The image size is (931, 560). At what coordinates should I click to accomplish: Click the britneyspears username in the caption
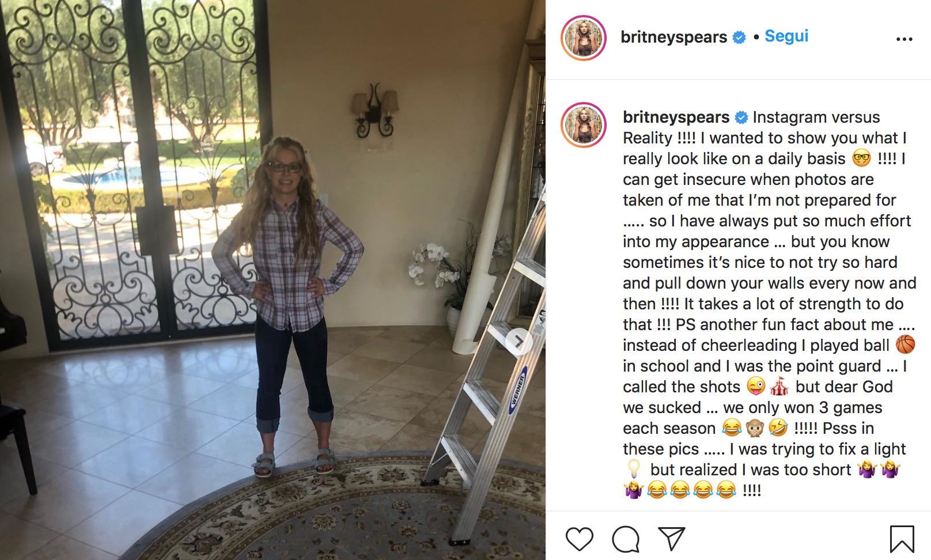676,117
